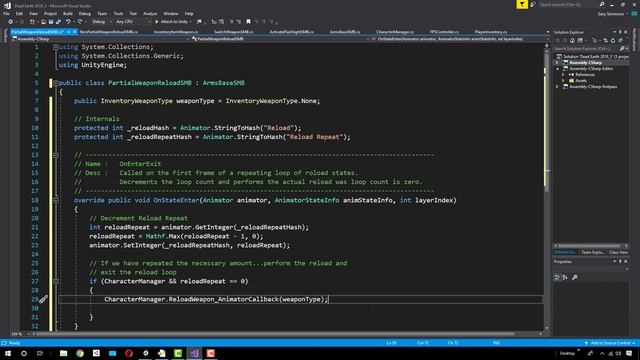The image size is (640, 360).
Task: Toggle the bookmark icon in the toolbar
Action: [x=248, y=22]
